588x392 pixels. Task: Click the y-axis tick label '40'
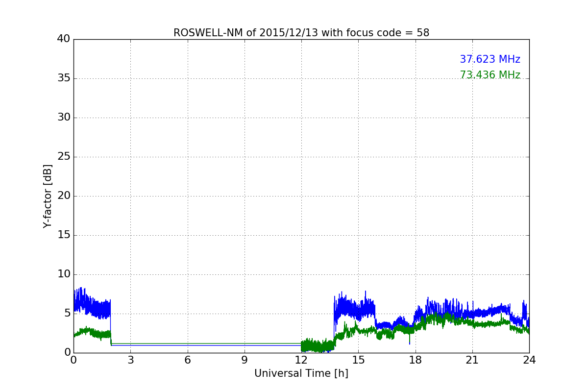tap(64, 39)
